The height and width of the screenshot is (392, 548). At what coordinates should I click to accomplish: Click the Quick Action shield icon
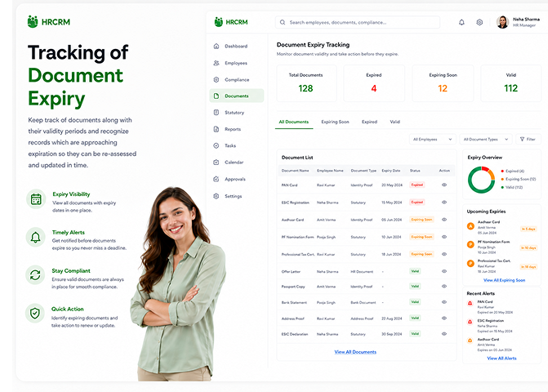coord(35,314)
